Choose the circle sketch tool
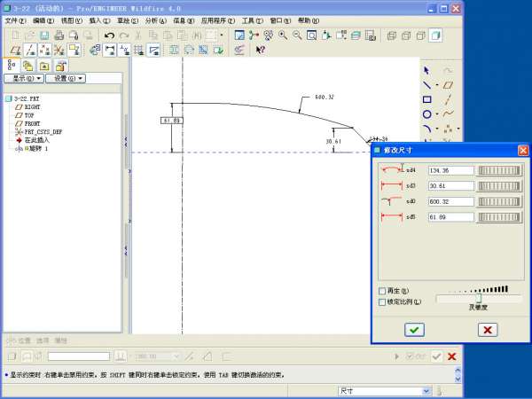The width and height of the screenshot is (532, 399). (x=426, y=114)
